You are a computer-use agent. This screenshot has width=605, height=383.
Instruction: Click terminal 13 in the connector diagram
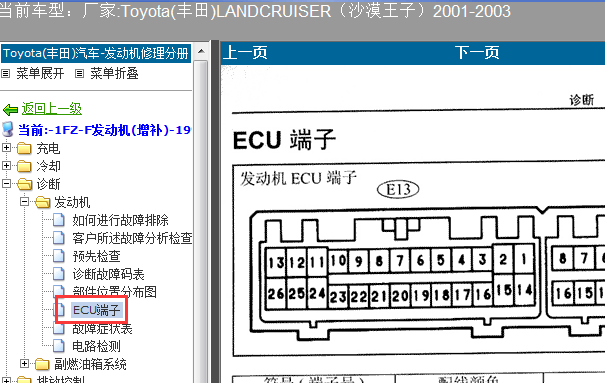(x=276, y=263)
